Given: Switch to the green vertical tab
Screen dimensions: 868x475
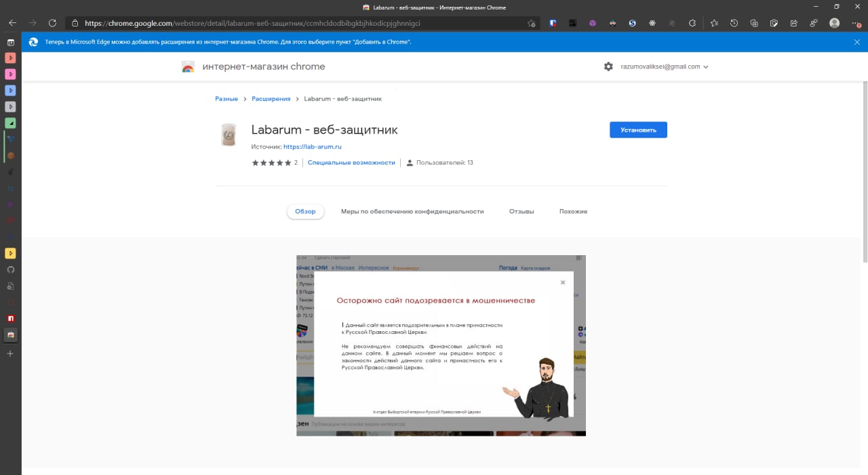Looking at the screenshot, I should 10,123.
